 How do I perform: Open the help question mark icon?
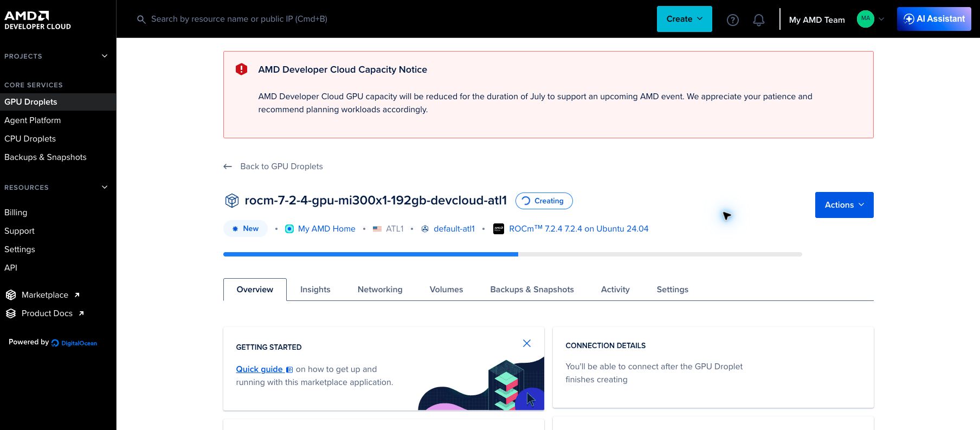coord(732,20)
